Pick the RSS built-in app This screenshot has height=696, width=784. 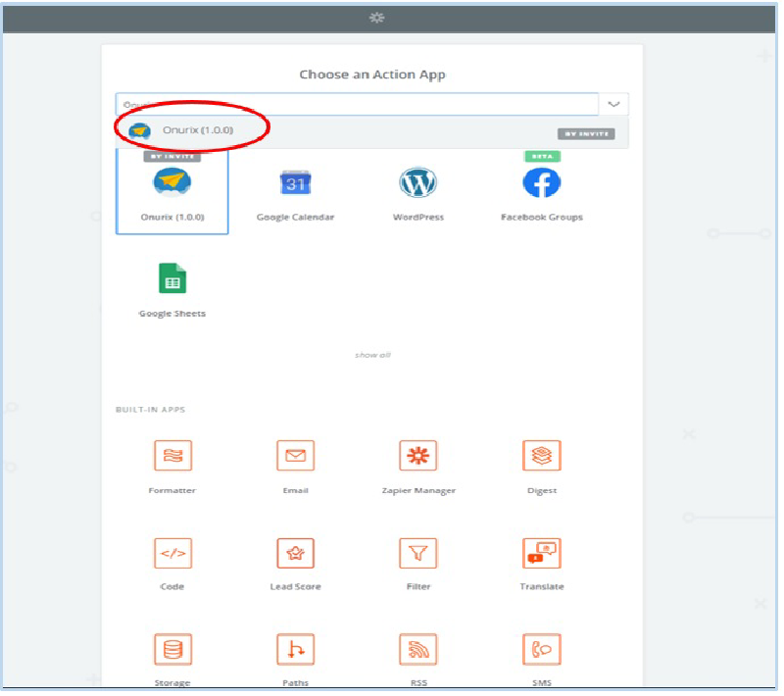(x=418, y=660)
